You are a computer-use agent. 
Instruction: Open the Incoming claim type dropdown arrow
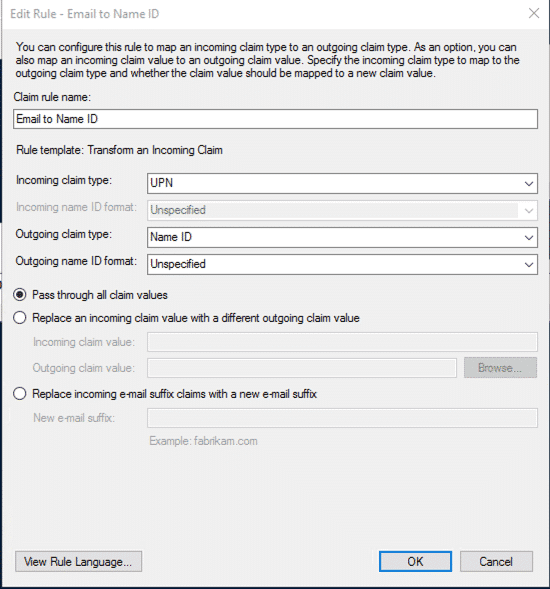(529, 184)
